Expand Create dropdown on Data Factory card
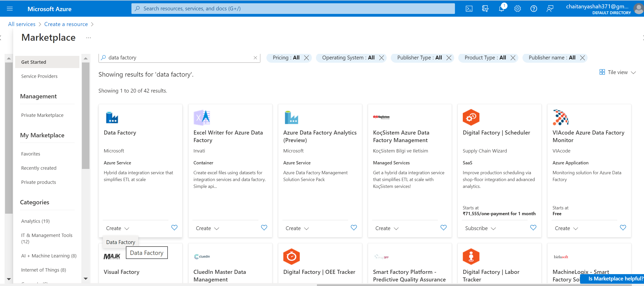 (x=117, y=228)
